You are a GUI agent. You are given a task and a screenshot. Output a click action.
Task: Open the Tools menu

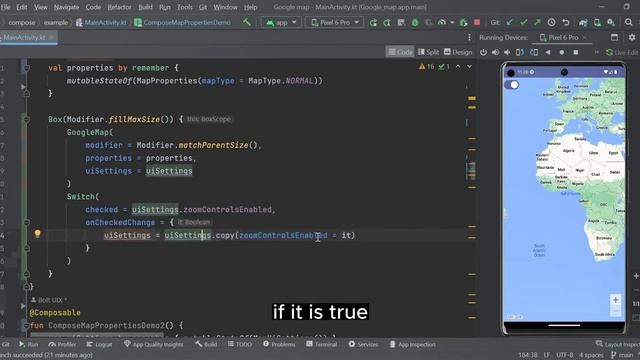coord(184,7)
